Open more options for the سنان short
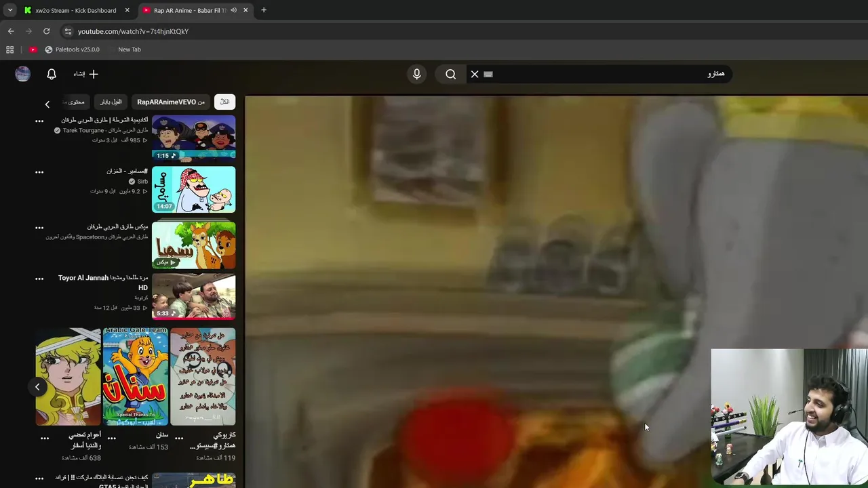Image resolution: width=868 pixels, height=488 pixels. coord(112,439)
